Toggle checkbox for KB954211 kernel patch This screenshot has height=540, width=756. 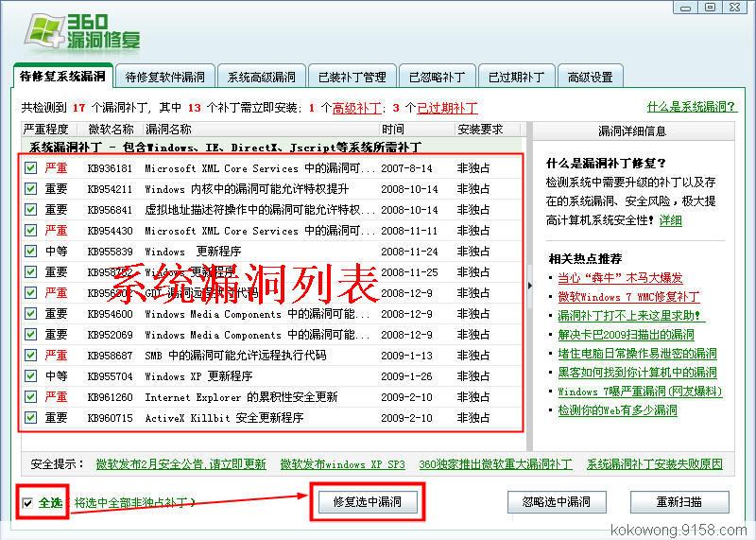(31, 189)
